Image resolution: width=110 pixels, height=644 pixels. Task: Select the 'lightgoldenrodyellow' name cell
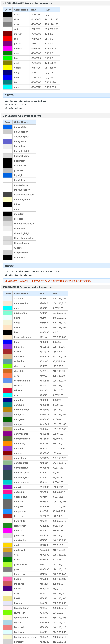tap(25, 637)
